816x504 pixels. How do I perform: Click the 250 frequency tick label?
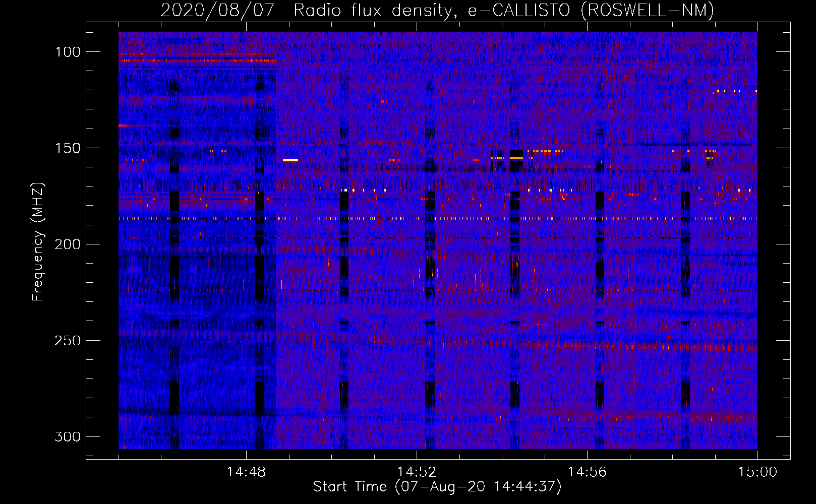coord(68,341)
